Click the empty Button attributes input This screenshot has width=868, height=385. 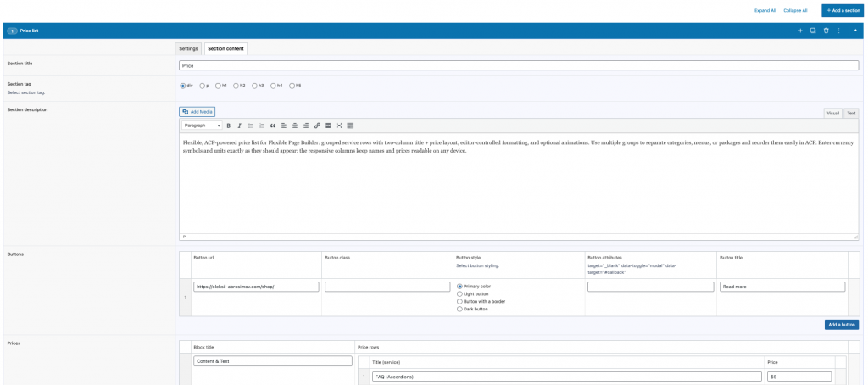point(650,287)
